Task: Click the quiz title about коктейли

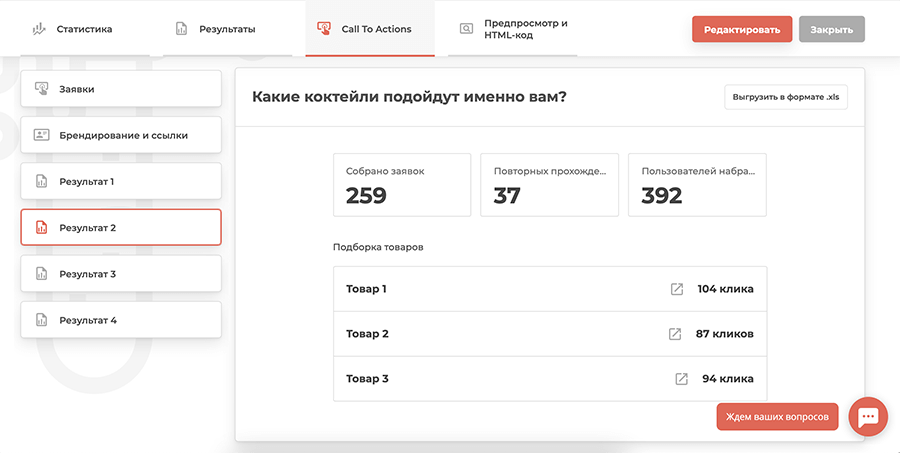Action: [x=409, y=96]
